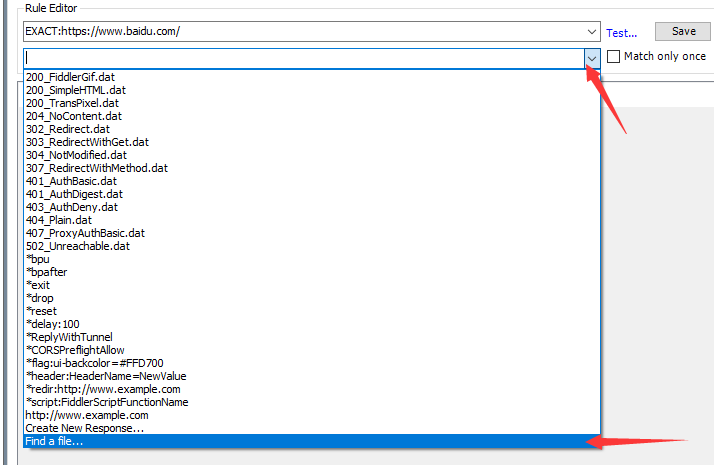Choose *redir:http://www.example.com entry
This screenshot has height=465, width=714.
(103, 389)
